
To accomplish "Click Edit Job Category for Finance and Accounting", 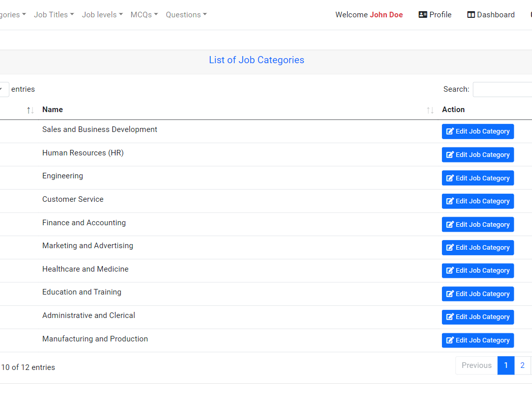I will point(478,224).
